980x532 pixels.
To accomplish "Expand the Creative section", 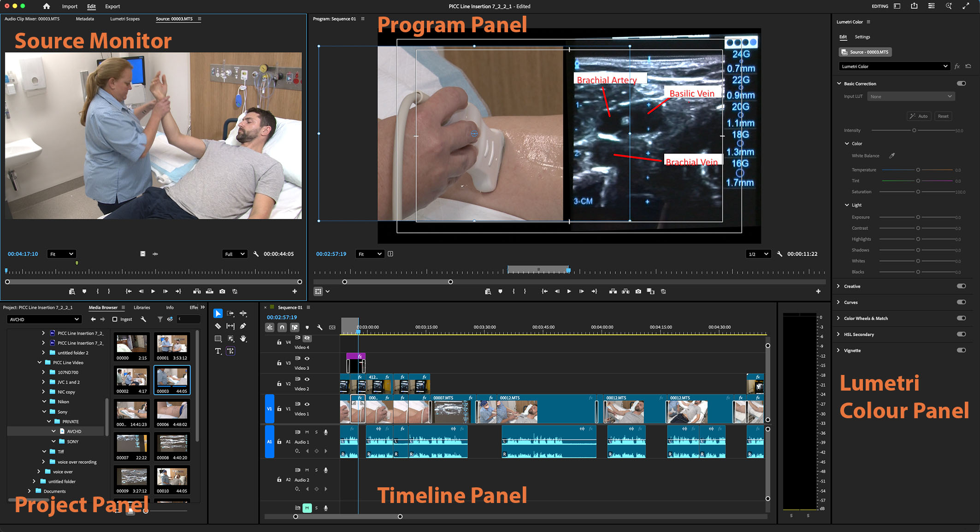I will click(x=838, y=286).
